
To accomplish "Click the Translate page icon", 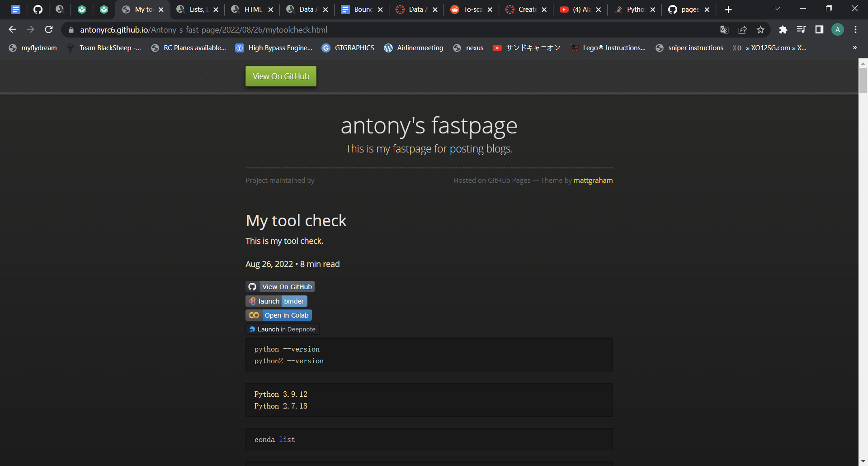I will [x=724, y=29].
